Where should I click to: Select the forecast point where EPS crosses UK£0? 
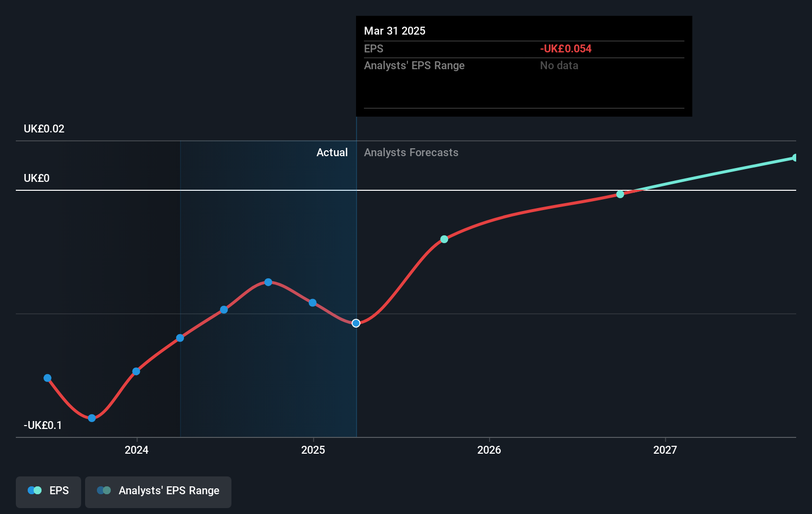pyautogui.click(x=620, y=194)
